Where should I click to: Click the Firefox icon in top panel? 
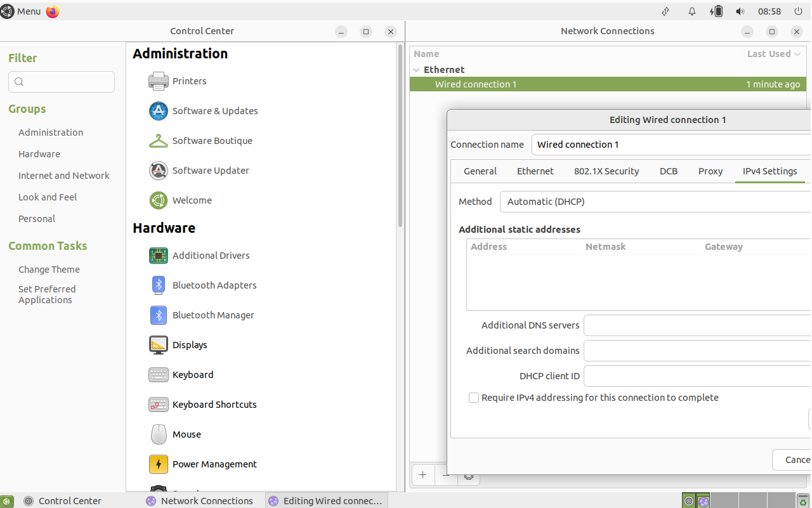tap(53, 11)
